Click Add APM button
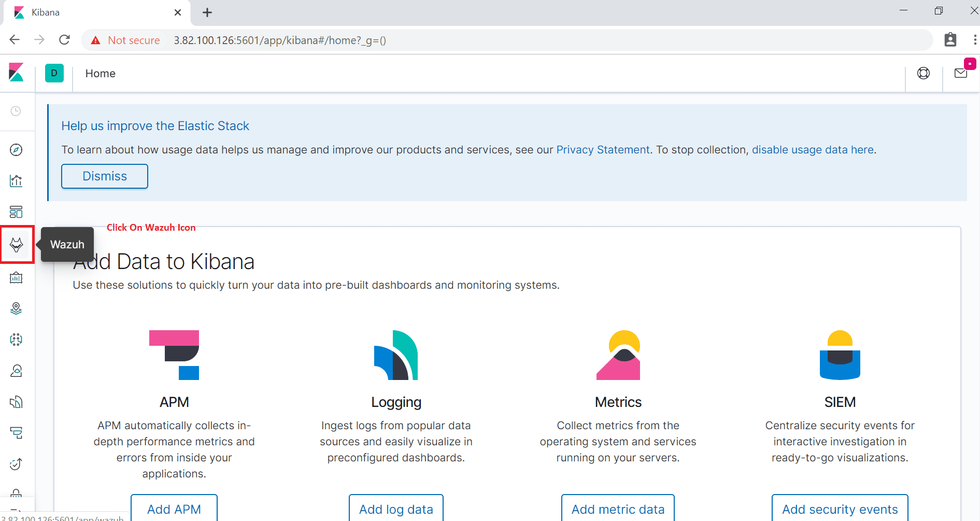The image size is (980, 521). tap(174, 509)
